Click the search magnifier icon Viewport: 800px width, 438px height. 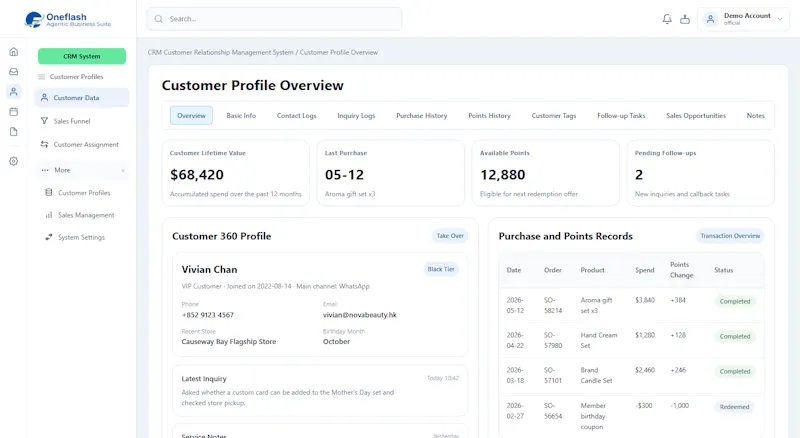159,19
